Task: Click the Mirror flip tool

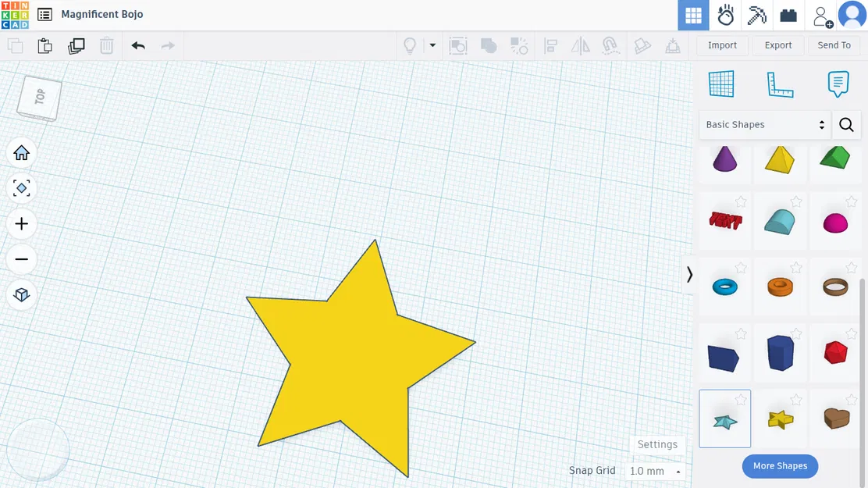Action: tap(581, 45)
